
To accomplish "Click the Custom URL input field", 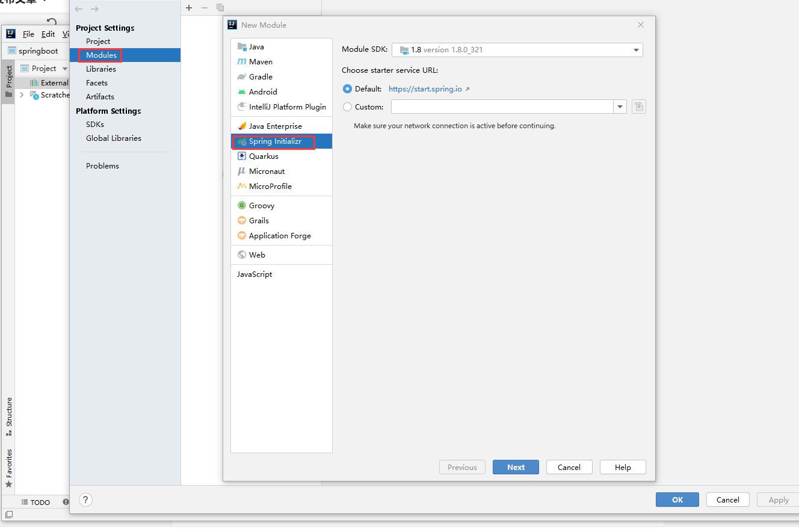I will coord(502,107).
